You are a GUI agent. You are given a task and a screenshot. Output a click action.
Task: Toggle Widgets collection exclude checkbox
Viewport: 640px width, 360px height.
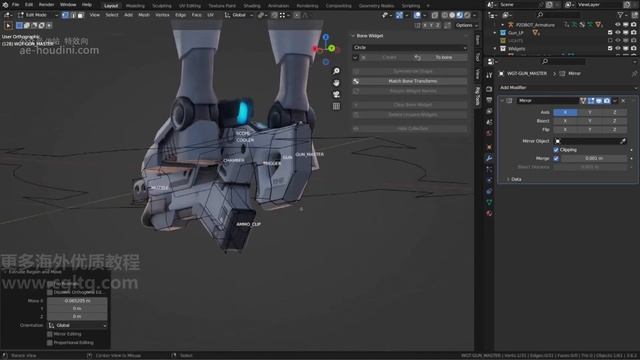point(610,49)
